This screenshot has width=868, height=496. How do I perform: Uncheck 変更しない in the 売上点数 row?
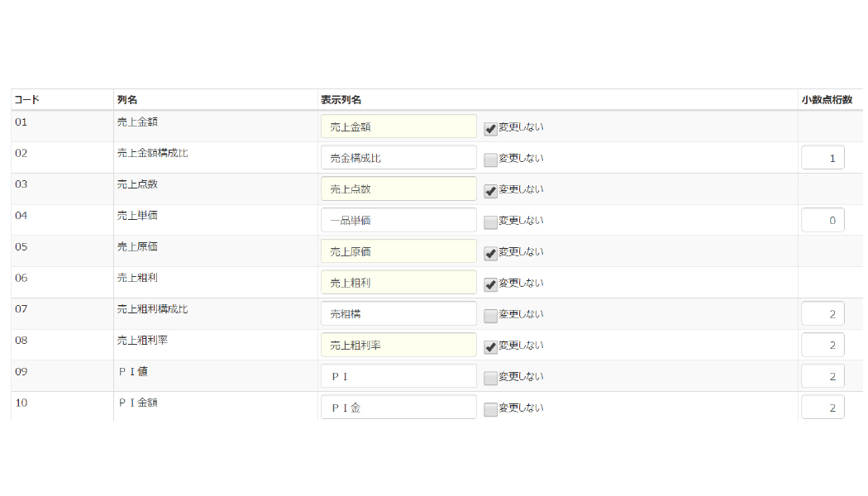pos(490,191)
